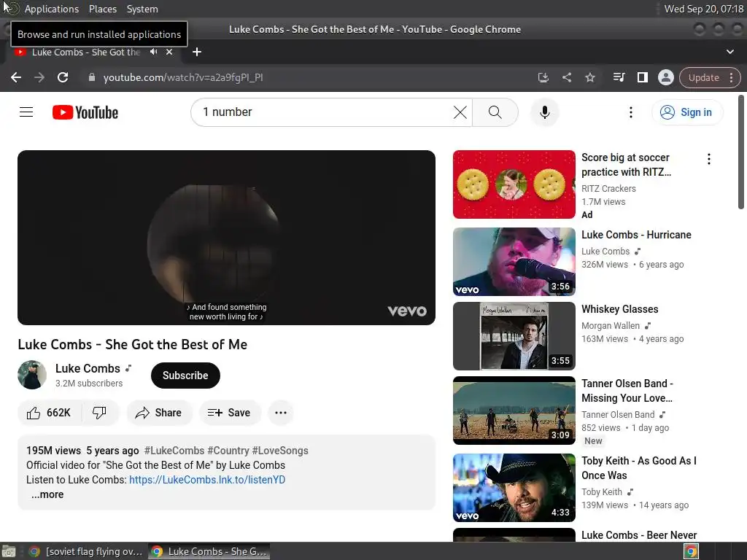Screen dimensions: 747x560
Task: Open Luke Combs - Hurricane thumbnail
Action: coord(514,262)
